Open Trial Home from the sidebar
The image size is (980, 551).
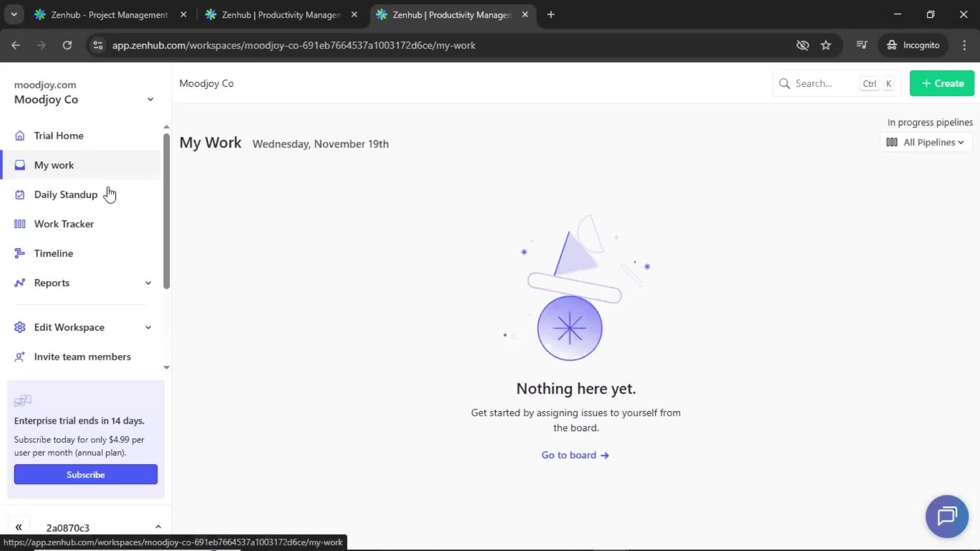pyautogui.click(x=59, y=135)
